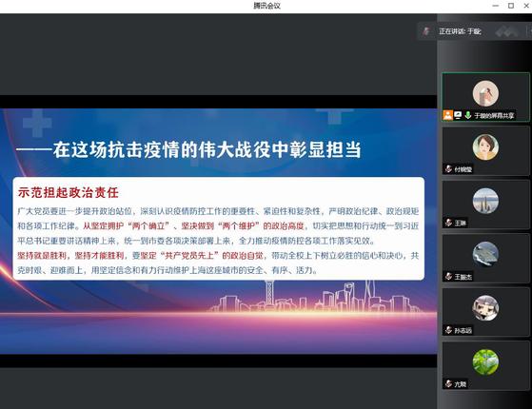532x409 pixels.
Task: Click muted mic icon on bottom participant tile
Action: [448, 384]
